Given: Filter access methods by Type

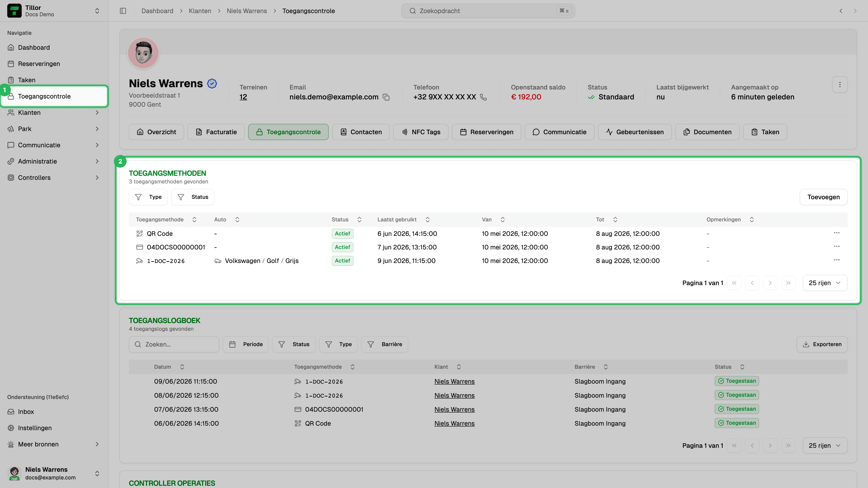Looking at the screenshot, I should (148, 197).
